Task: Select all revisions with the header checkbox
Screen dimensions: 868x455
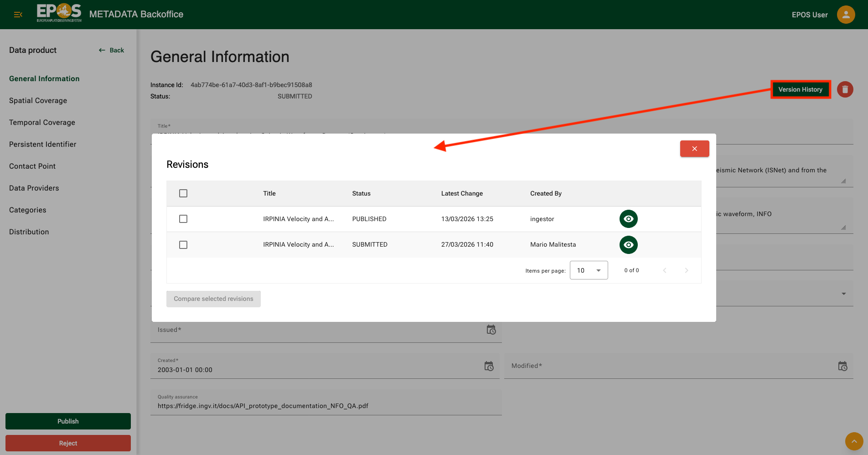Action: pos(183,193)
